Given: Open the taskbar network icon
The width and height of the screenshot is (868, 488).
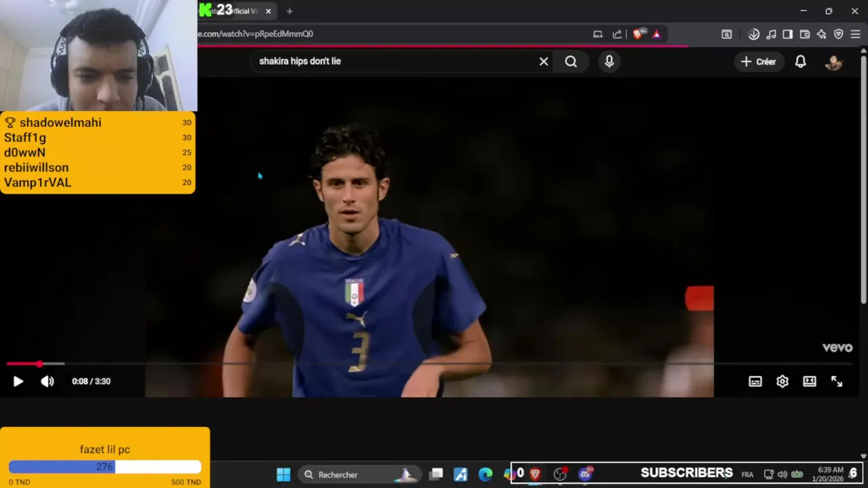Looking at the screenshot, I should [768, 474].
